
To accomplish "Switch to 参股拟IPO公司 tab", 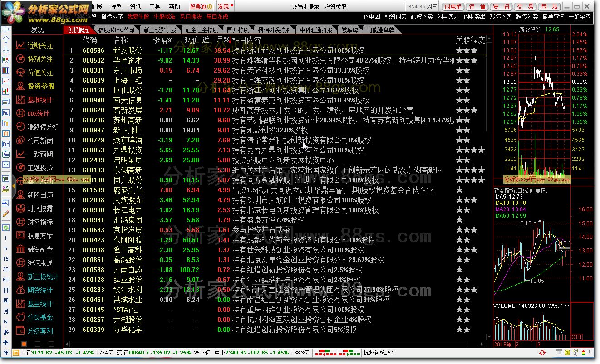I will pyautogui.click(x=116, y=30).
